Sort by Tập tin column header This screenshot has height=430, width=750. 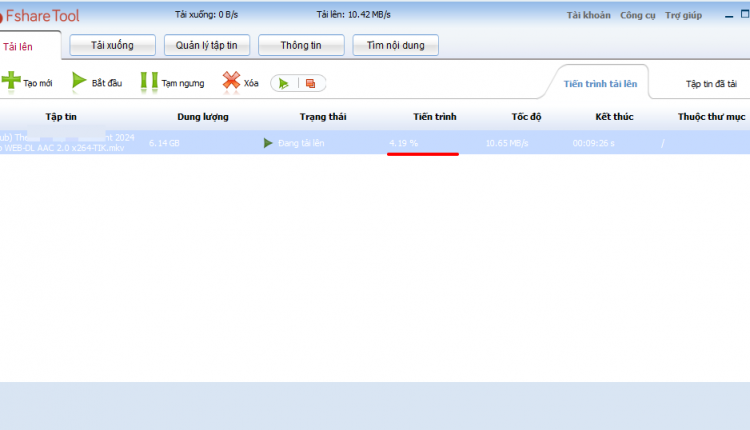61,117
